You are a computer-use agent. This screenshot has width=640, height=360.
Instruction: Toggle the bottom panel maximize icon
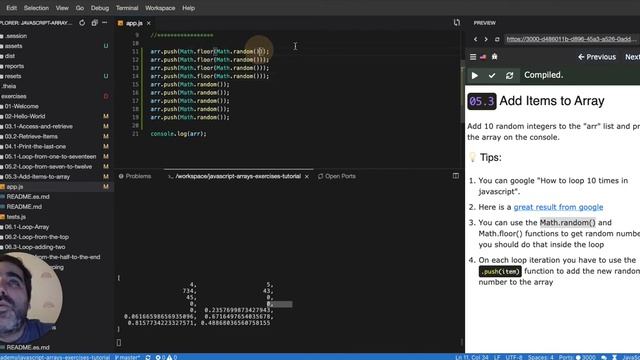point(456,176)
